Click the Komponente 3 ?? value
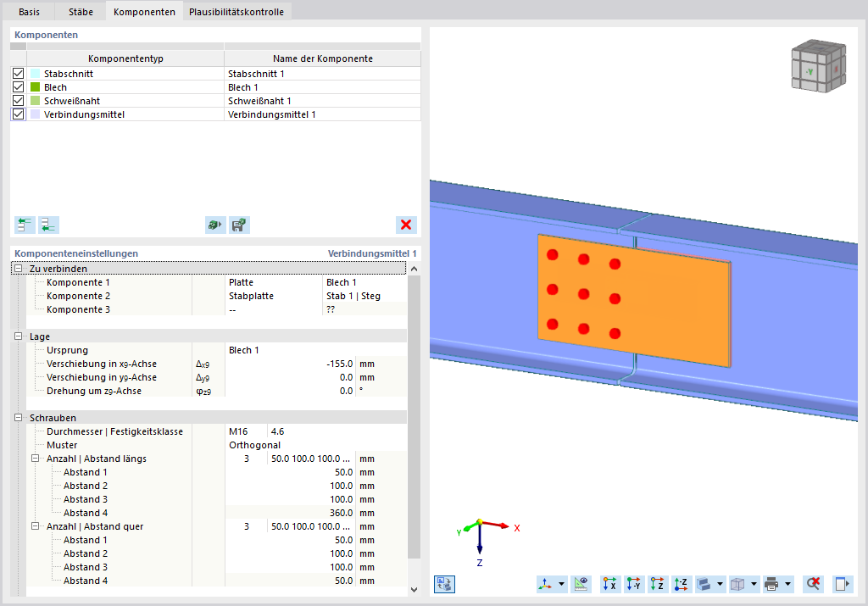The width and height of the screenshot is (868, 606). (x=364, y=309)
